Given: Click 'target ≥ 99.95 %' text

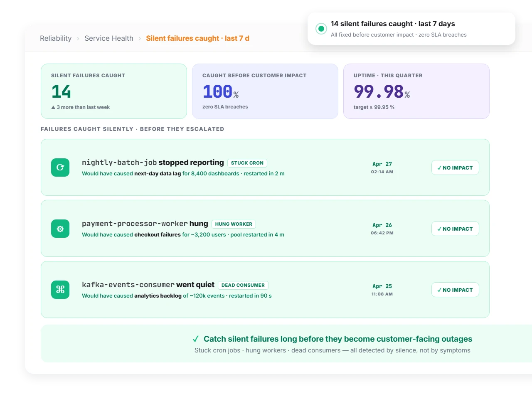Looking at the screenshot, I should tap(374, 107).
